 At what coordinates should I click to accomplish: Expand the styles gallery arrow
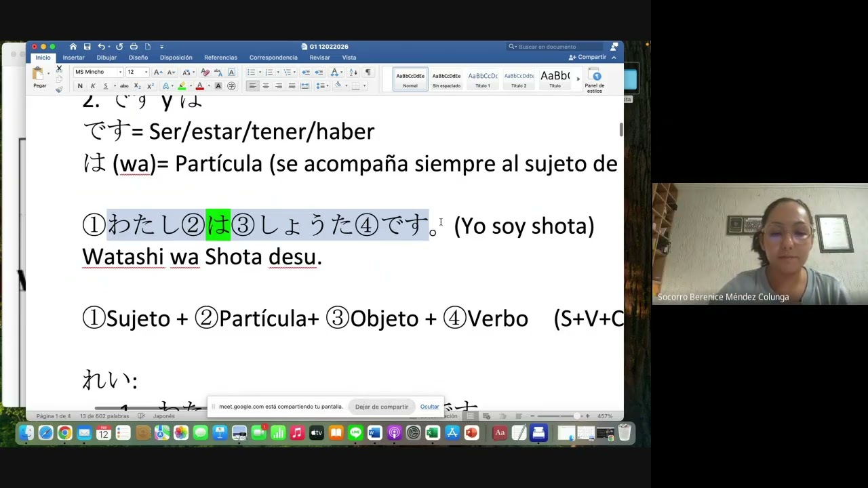pyautogui.click(x=578, y=79)
